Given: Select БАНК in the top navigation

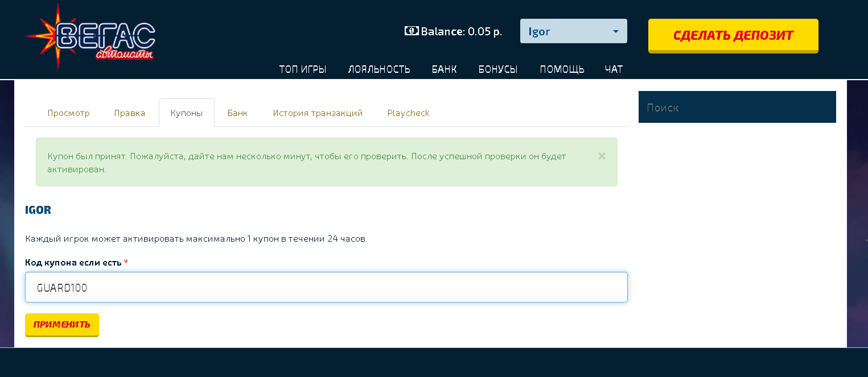Looking at the screenshot, I should (444, 69).
